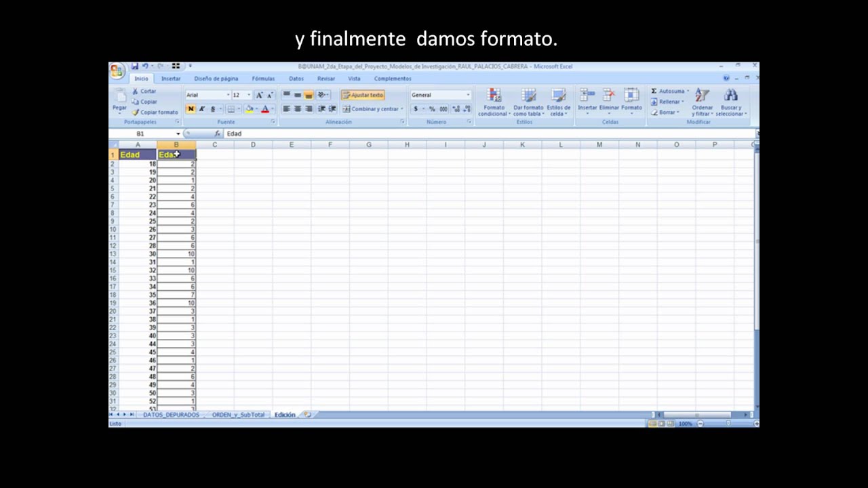This screenshot has height=488, width=868.
Task: Open Formato cells menu
Action: pos(631,101)
